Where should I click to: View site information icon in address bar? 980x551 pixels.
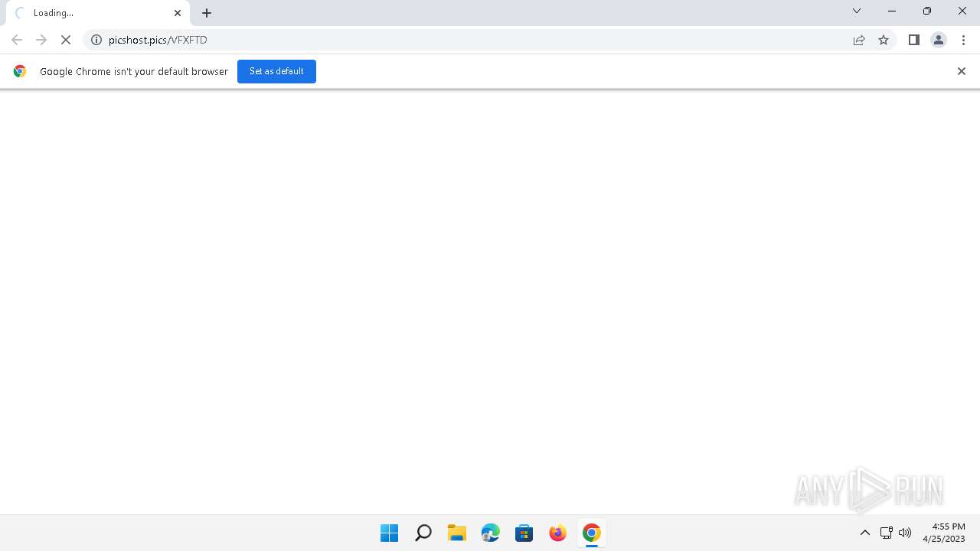tap(96, 40)
